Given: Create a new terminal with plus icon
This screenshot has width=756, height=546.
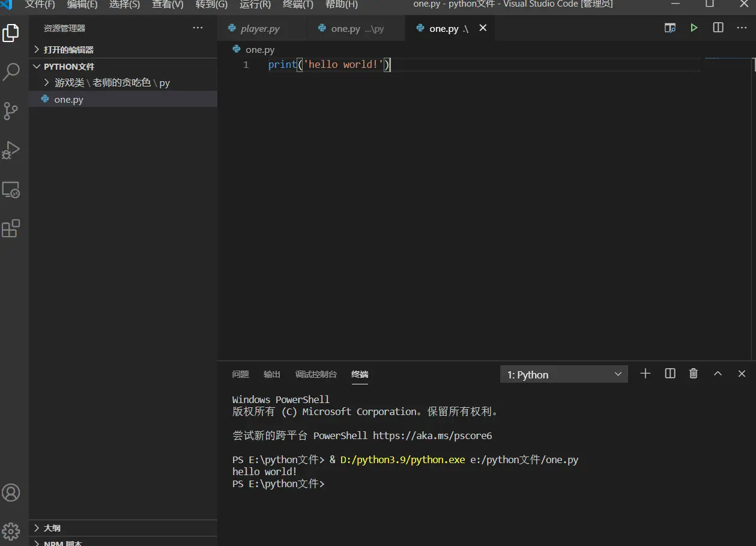Looking at the screenshot, I should pos(645,374).
